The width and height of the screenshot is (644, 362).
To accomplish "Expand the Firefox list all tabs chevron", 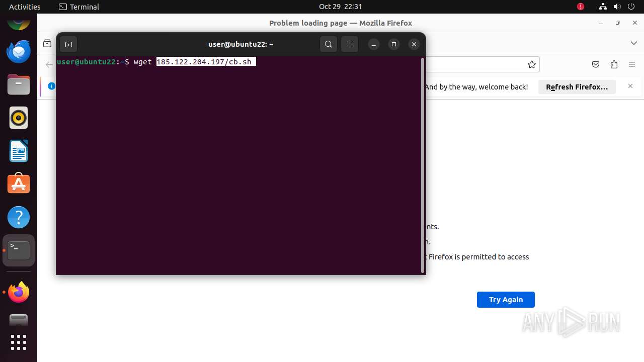I will [634, 43].
